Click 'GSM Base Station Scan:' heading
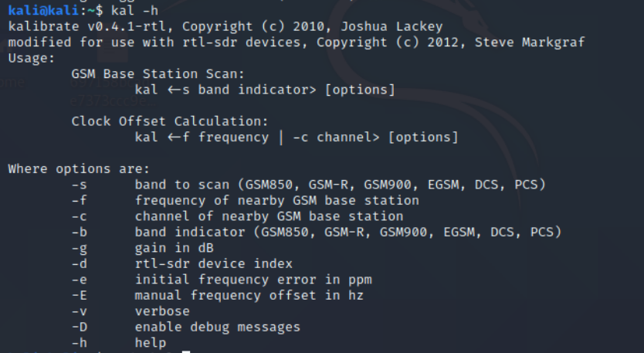644x353 pixels. 158,74
